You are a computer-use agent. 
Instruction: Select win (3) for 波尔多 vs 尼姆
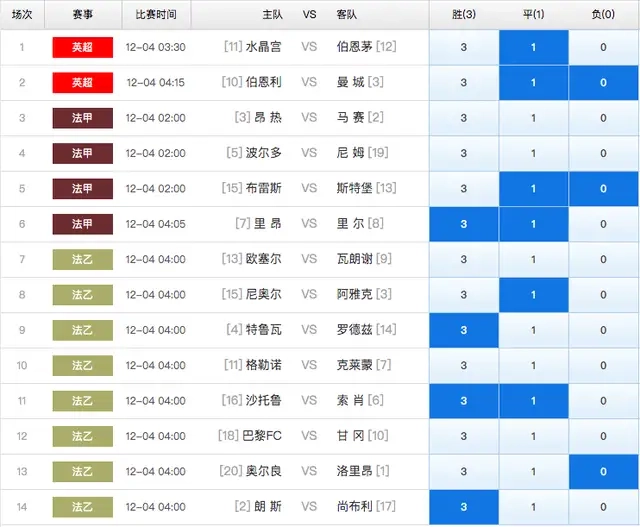tap(464, 153)
